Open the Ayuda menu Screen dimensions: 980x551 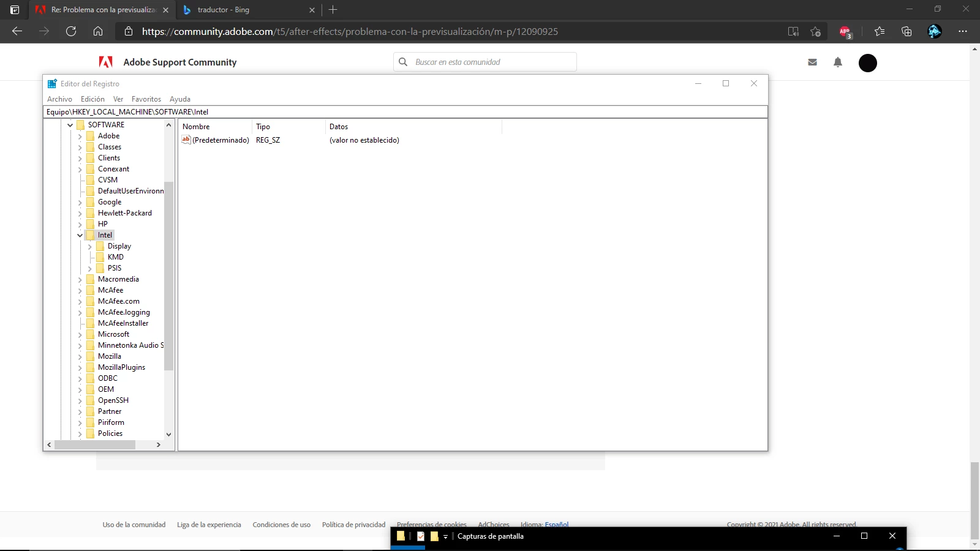(180, 99)
